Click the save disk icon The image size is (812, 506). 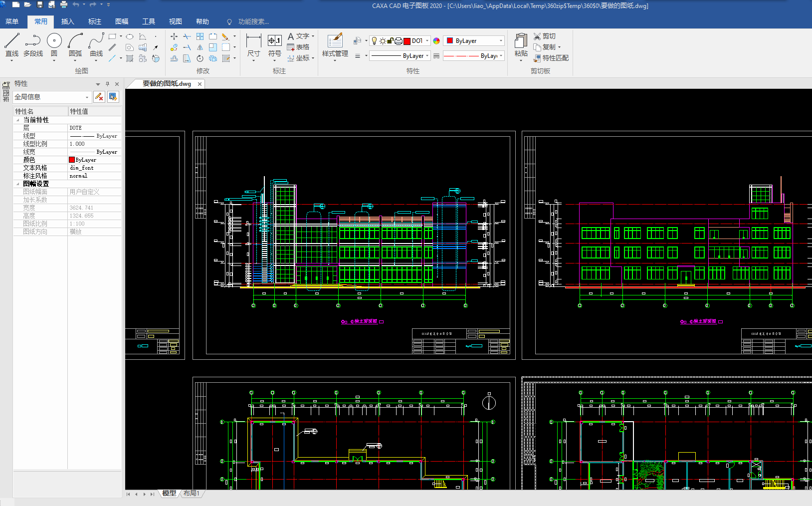point(40,4)
